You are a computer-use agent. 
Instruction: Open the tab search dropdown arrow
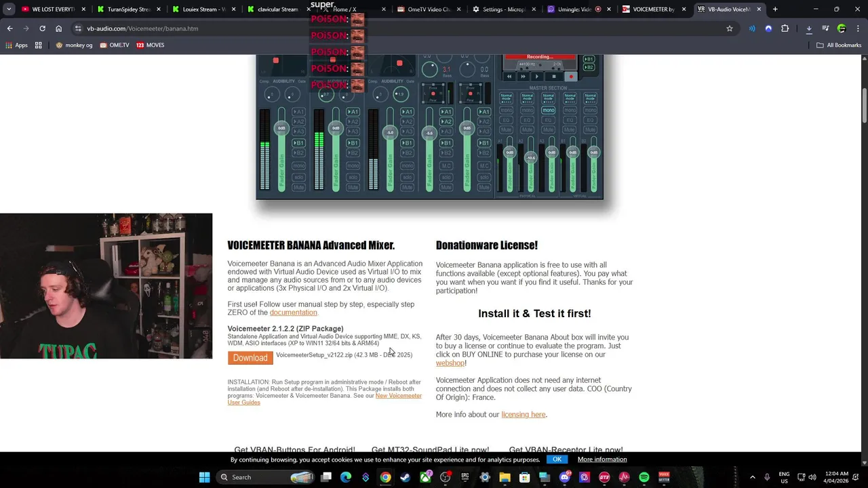pos(9,9)
